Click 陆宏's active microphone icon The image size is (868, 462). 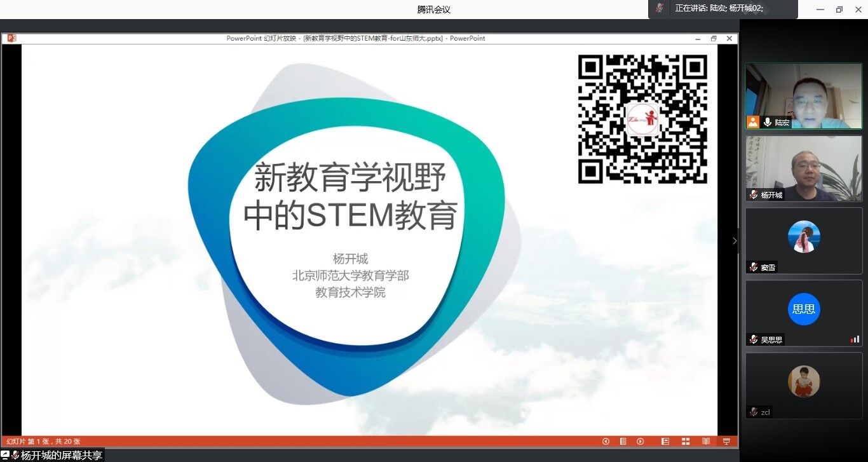[x=768, y=122]
